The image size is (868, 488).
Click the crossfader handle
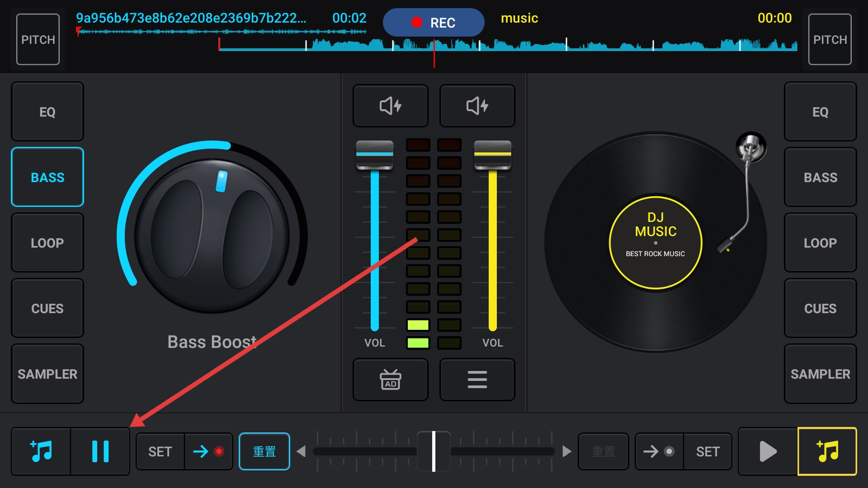point(434,451)
